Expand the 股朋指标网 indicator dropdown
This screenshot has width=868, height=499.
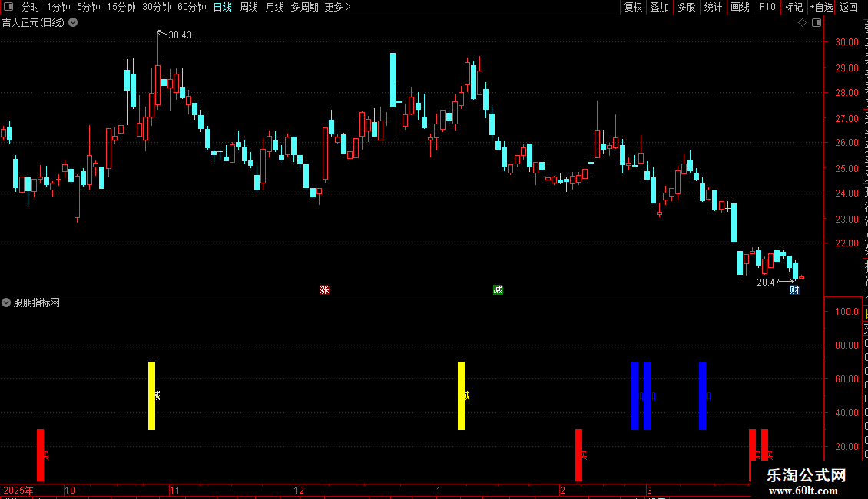click(6, 302)
